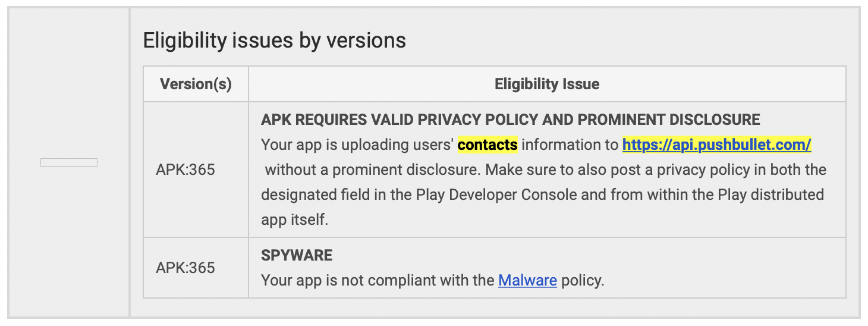Open the https://api.pushbullet.com/ link
The width and height of the screenshot is (868, 326).
tap(716, 145)
